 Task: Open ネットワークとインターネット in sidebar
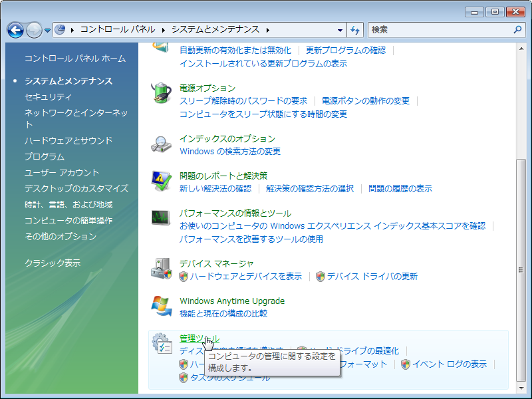(76, 118)
